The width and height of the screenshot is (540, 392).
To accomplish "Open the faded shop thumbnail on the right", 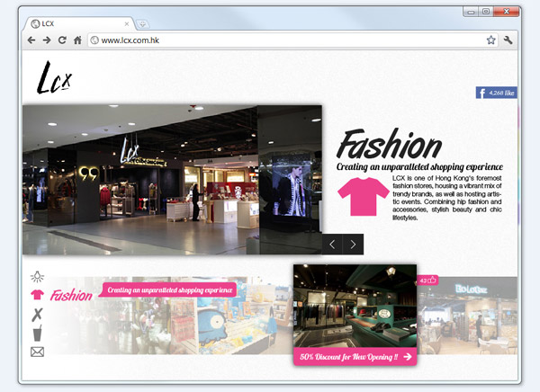I will (467, 316).
